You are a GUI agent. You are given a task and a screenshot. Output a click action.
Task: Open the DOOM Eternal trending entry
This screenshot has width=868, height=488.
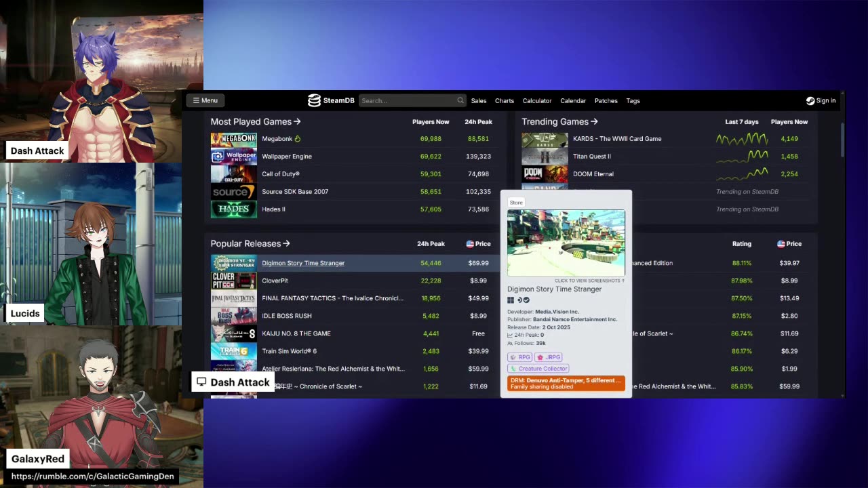coord(593,174)
